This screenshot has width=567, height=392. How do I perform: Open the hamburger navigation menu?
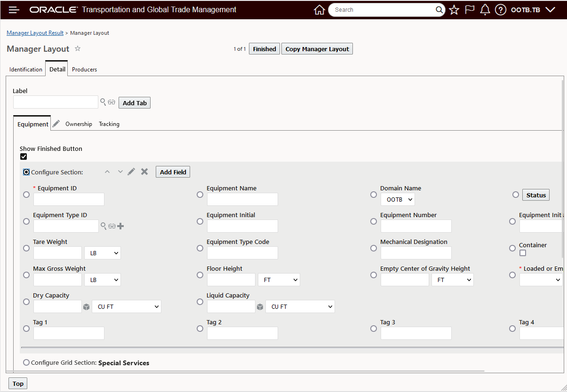pyautogui.click(x=14, y=10)
